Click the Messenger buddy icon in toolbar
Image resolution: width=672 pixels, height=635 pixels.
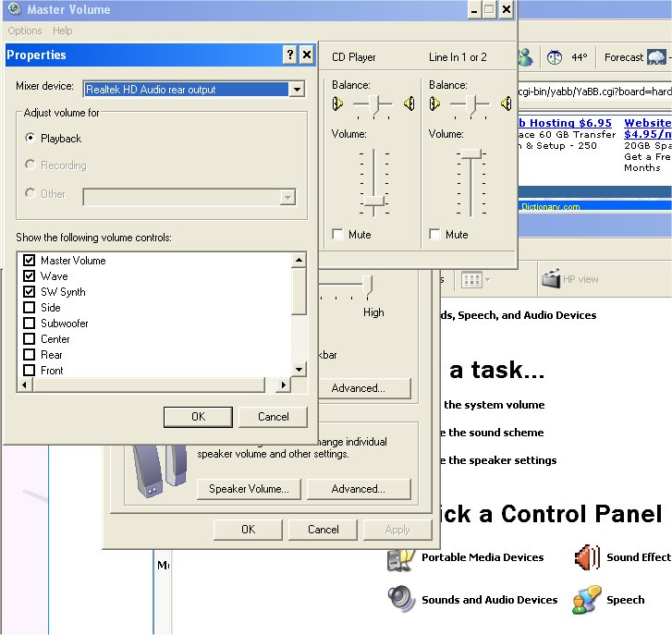[x=525, y=57]
